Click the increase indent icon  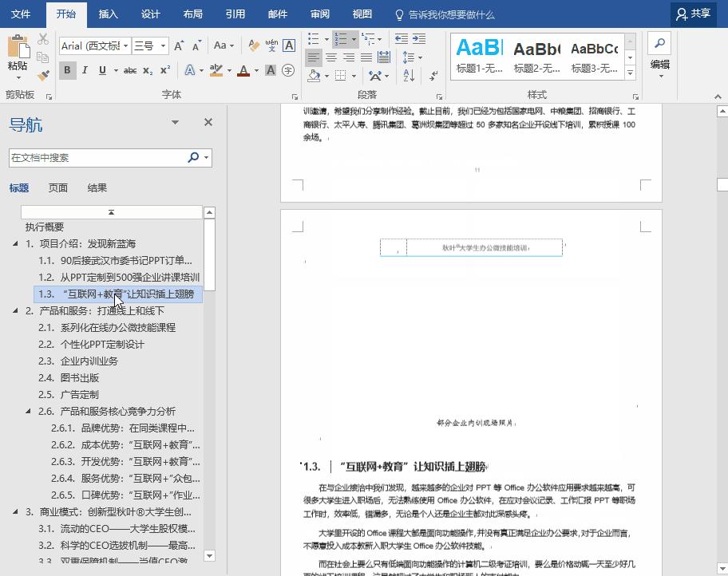point(418,39)
